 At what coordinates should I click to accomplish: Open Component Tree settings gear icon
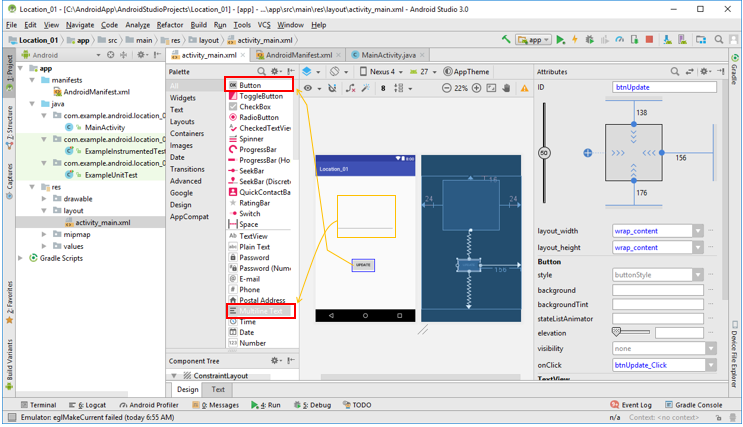point(274,361)
